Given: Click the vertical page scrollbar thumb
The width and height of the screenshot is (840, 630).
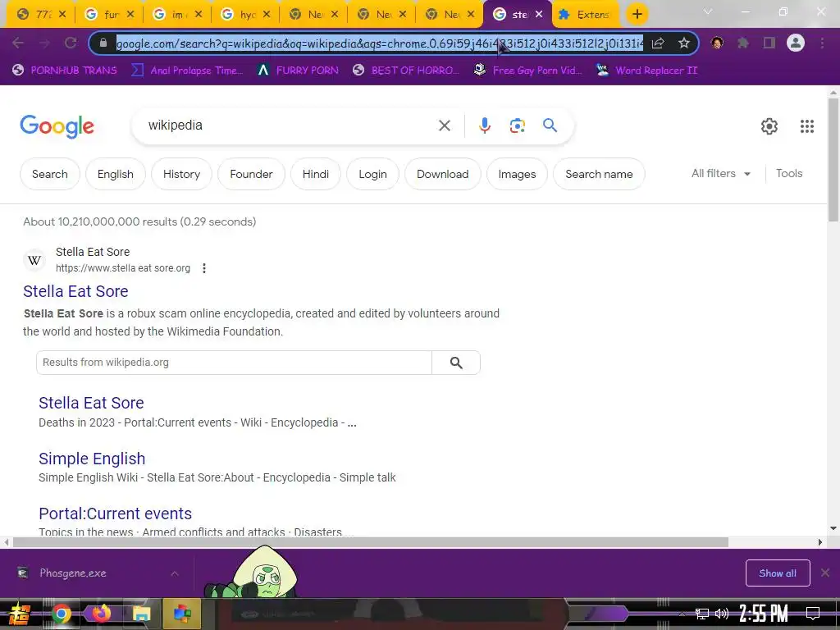Looking at the screenshot, I should (833, 159).
